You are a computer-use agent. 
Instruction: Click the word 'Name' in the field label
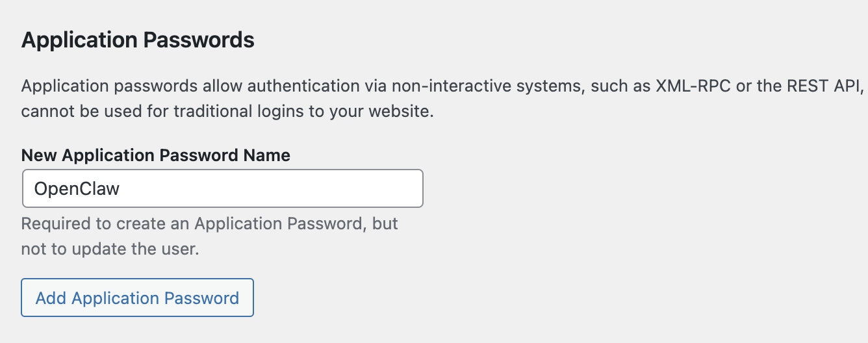click(x=266, y=156)
